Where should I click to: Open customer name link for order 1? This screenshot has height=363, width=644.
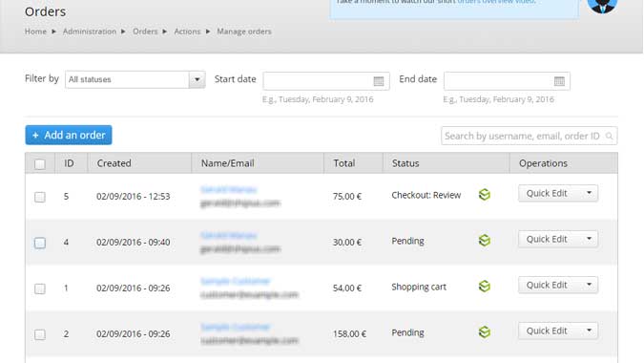236,281
